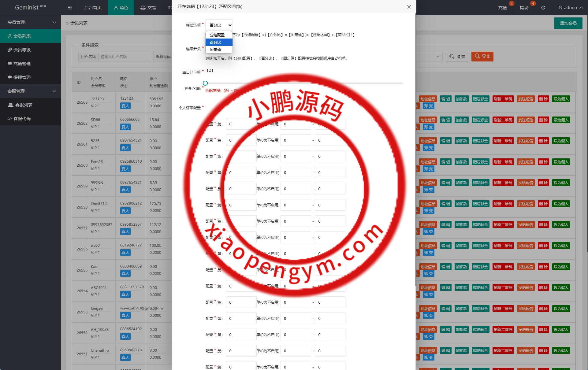
Task: Open 充值管理 from the sidebar
Action: (22, 64)
